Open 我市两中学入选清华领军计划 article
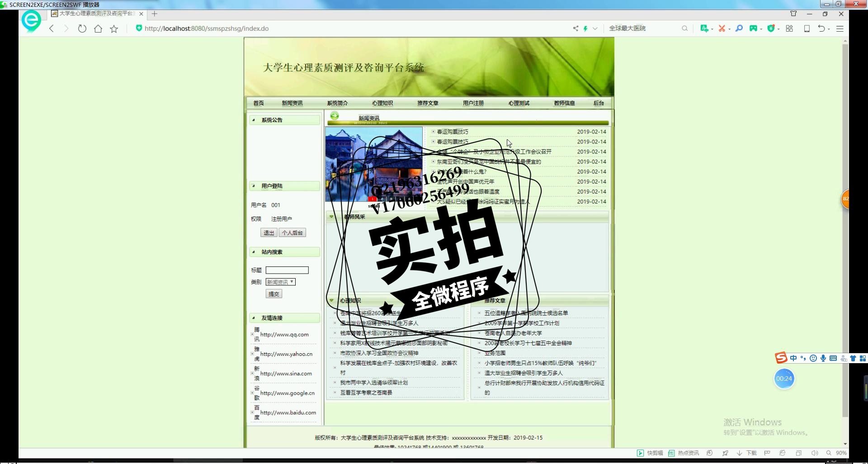868x464 pixels. pos(374,383)
